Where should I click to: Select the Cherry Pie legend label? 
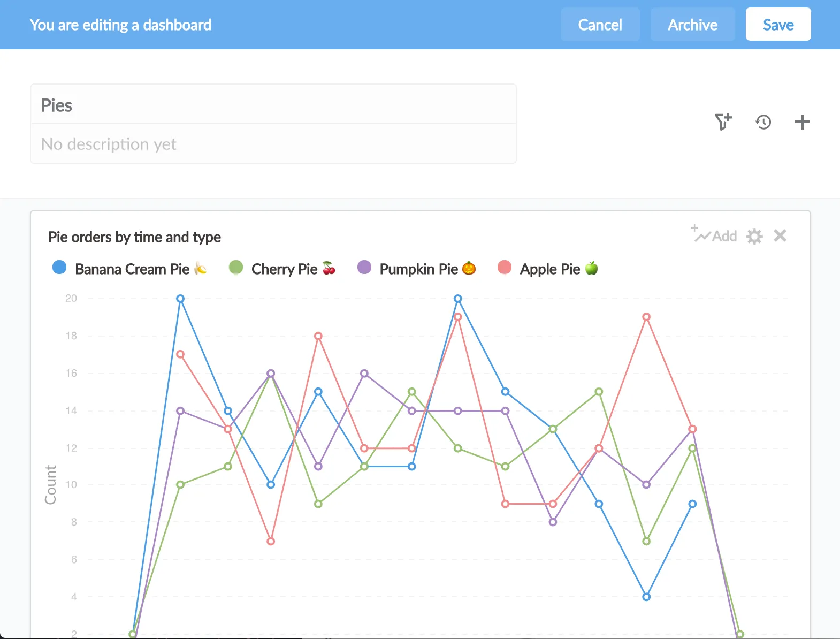tap(294, 269)
